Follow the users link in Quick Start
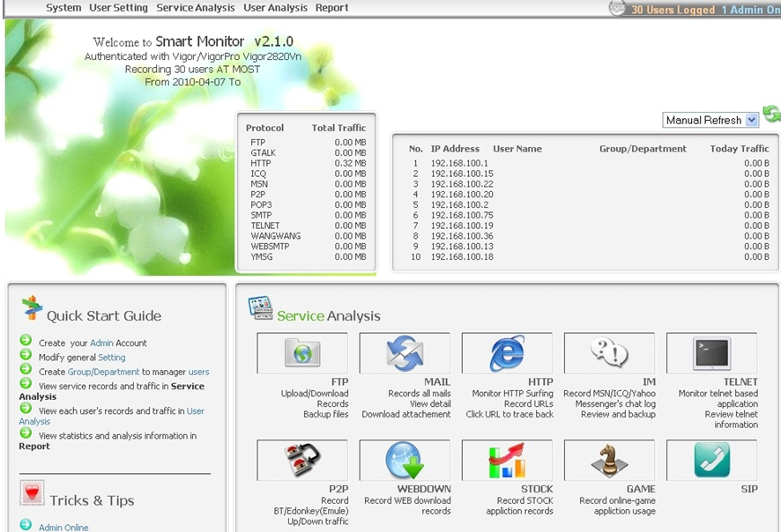This screenshot has width=781, height=532. pos(198,372)
